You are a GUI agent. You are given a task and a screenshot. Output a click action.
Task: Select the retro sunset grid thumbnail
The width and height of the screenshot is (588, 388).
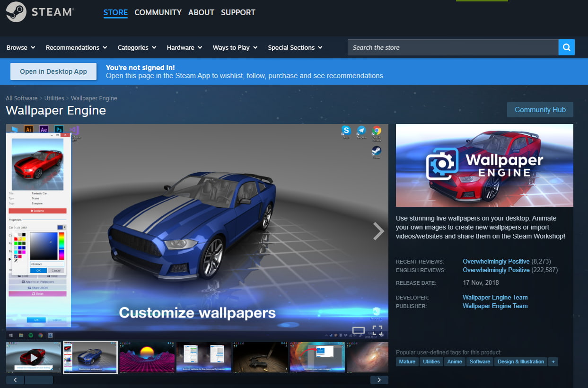[x=147, y=357]
